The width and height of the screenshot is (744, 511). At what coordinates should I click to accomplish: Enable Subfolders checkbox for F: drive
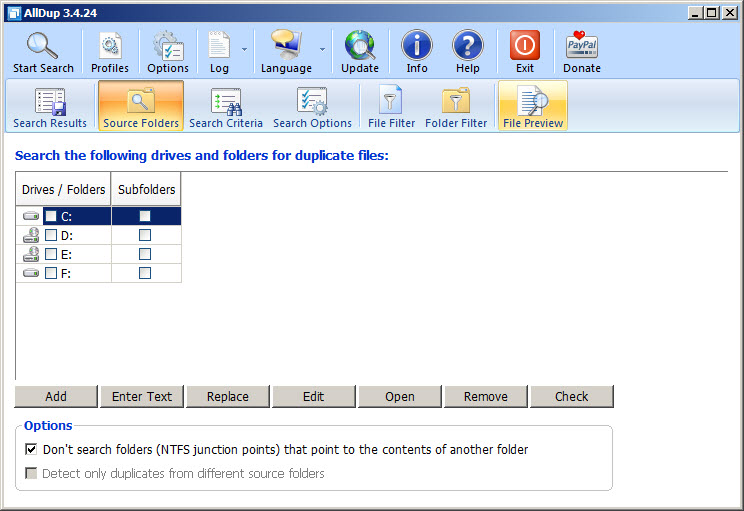tap(145, 273)
